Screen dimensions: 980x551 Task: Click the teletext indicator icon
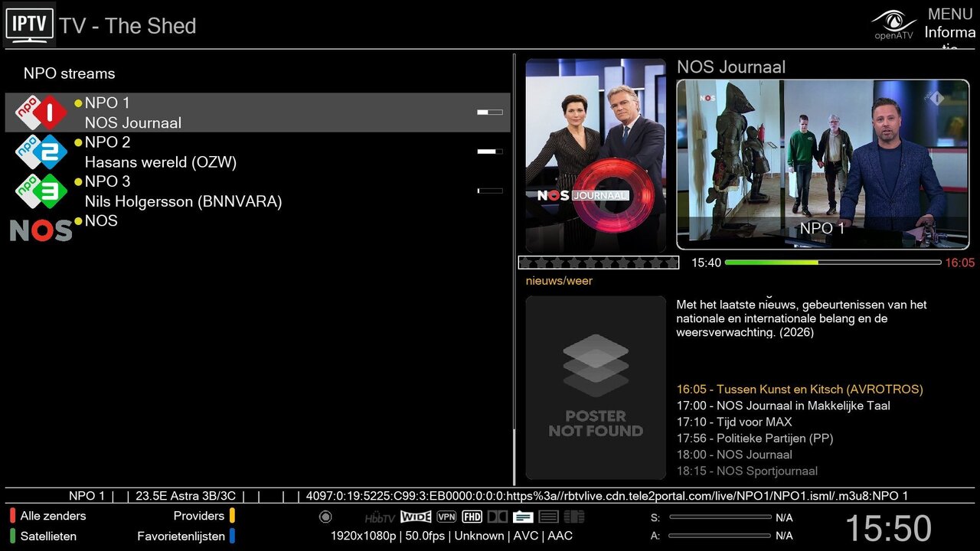pyautogui.click(x=548, y=517)
